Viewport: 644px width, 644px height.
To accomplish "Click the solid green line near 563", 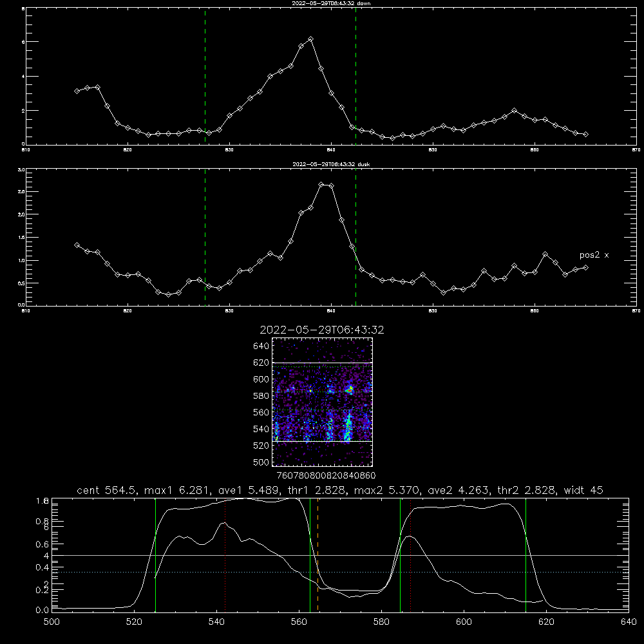I will point(310,554).
